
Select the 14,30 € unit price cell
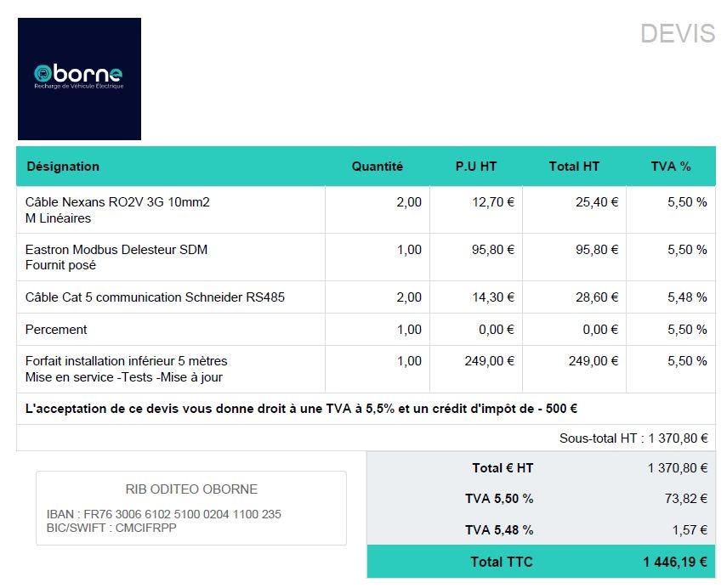pyautogui.click(x=493, y=297)
